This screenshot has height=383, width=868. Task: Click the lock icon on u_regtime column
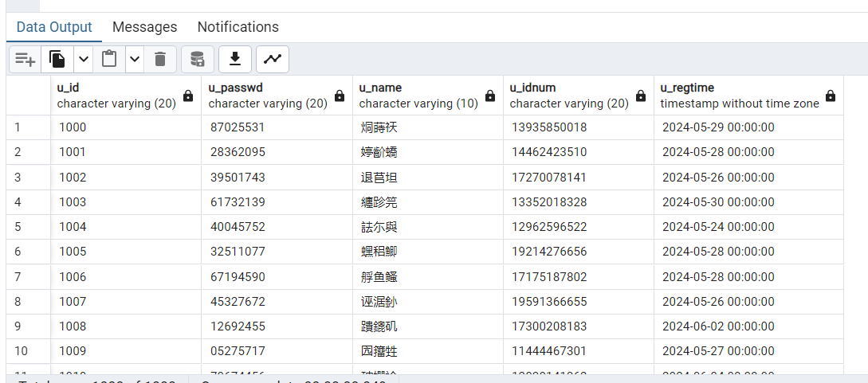point(831,96)
